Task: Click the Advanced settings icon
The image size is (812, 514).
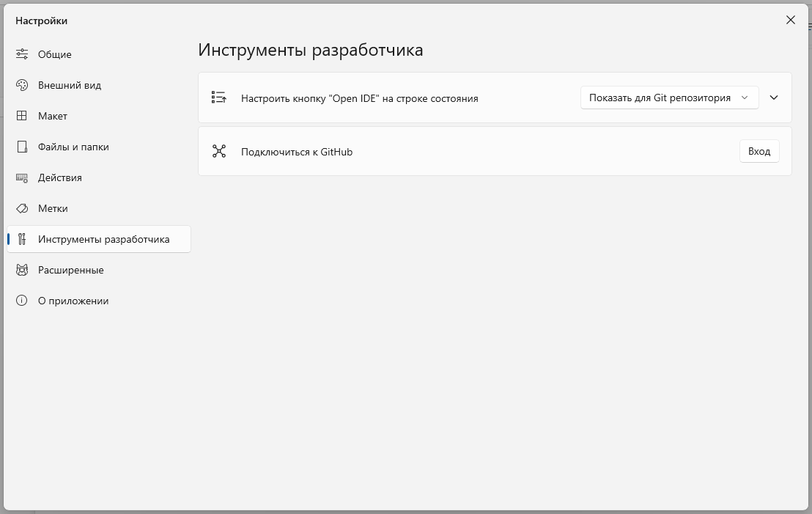Action: point(22,270)
